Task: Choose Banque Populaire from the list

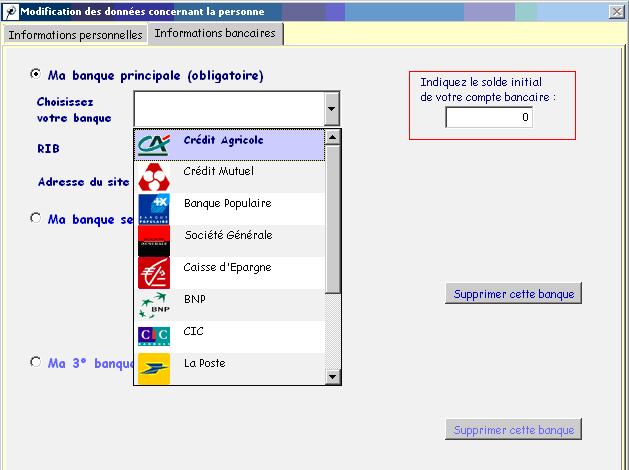Action: [x=229, y=209]
